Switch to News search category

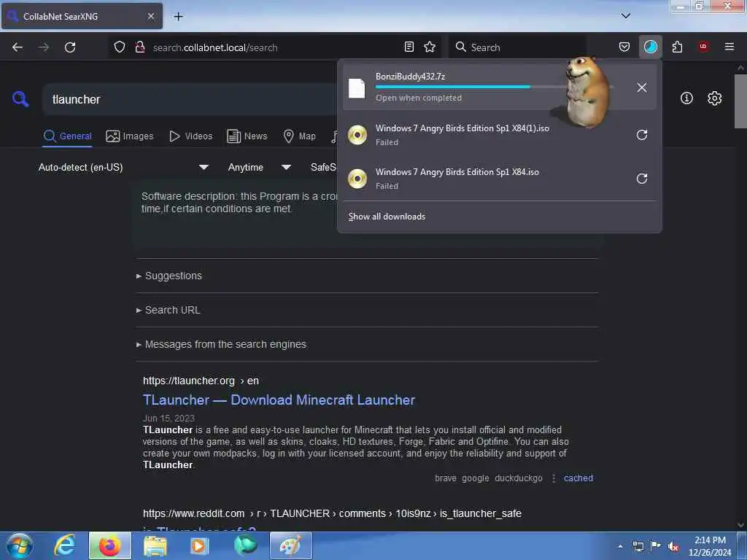tap(247, 136)
